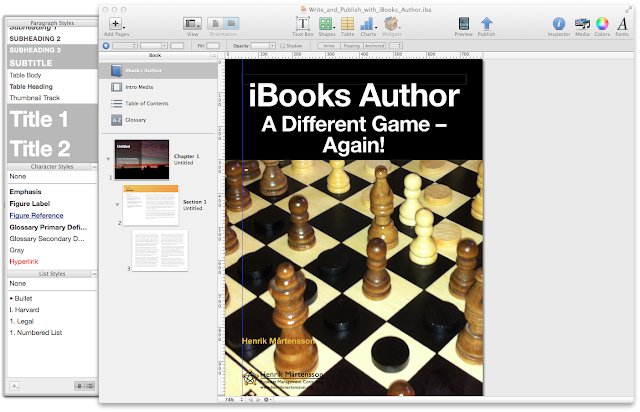Apply Subheading 2 paragraph style
The height and width of the screenshot is (412, 640).
pos(52,38)
